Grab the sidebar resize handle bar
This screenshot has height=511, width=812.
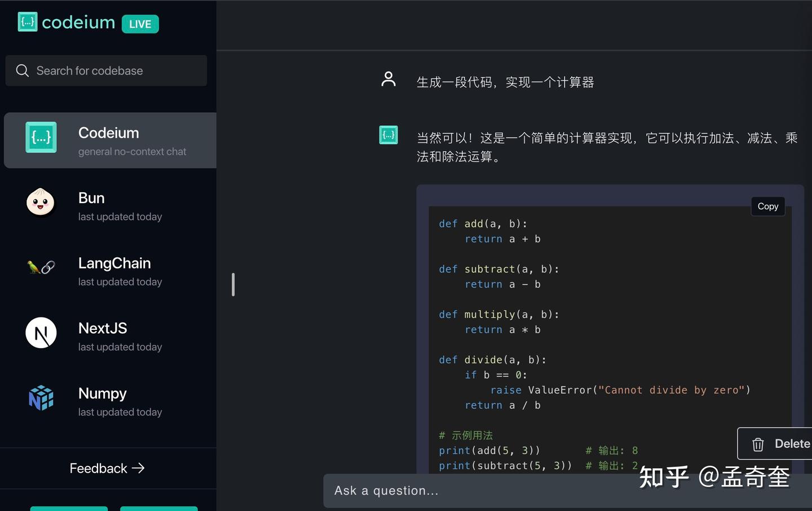[233, 285]
